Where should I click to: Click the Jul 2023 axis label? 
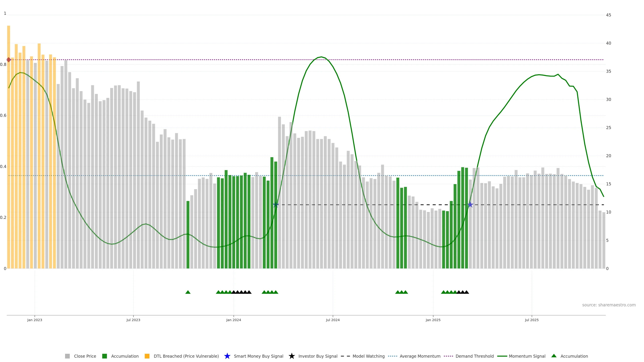tap(133, 320)
